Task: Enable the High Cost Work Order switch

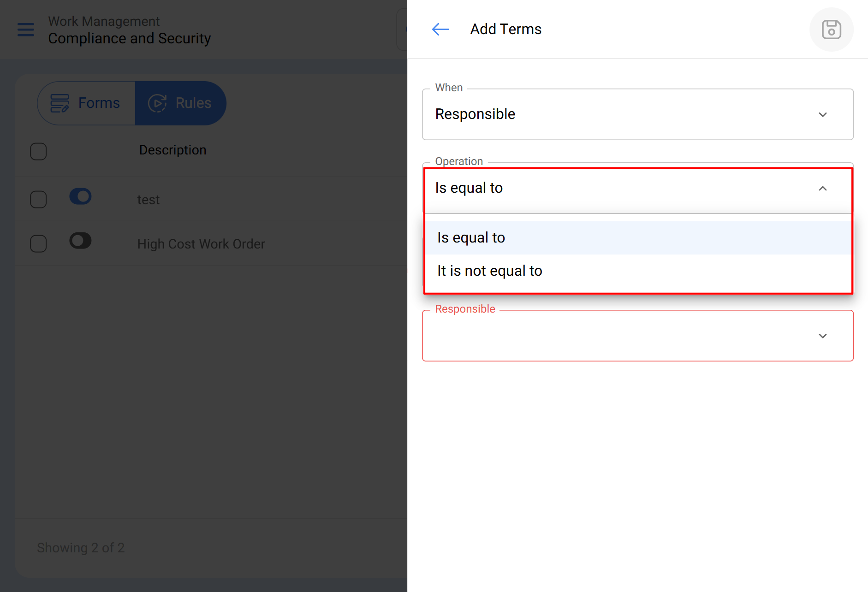Action: 81,241
